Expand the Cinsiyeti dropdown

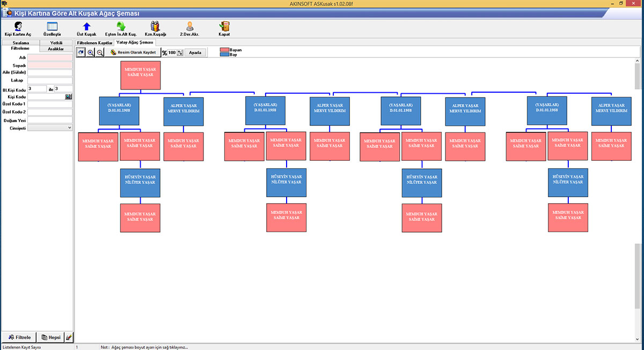[x=69, y=128]
